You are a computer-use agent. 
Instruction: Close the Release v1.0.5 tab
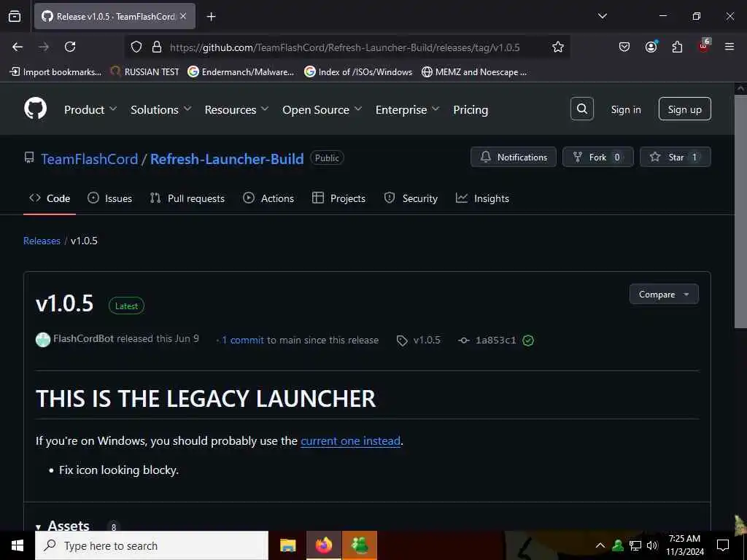coord(183,16)
